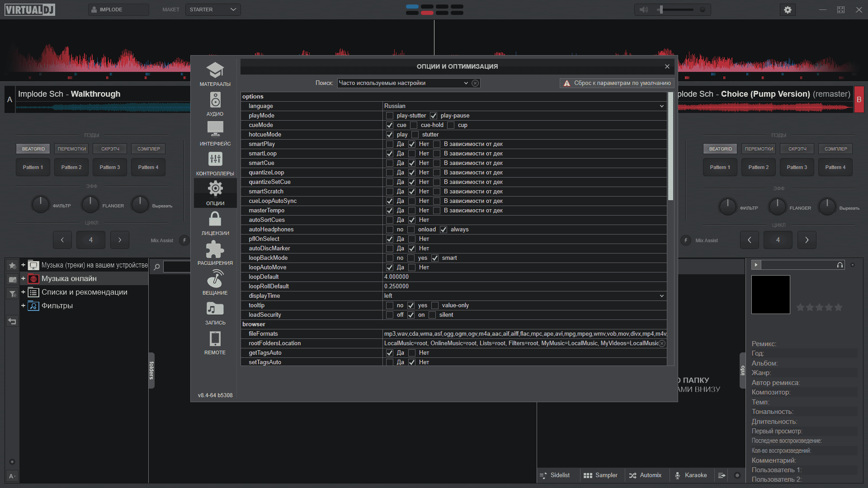This screenshot has height=488, width=868.
Task: Set loadSecurity to silent
Action: pyautogui.click(x=432, y=315)
